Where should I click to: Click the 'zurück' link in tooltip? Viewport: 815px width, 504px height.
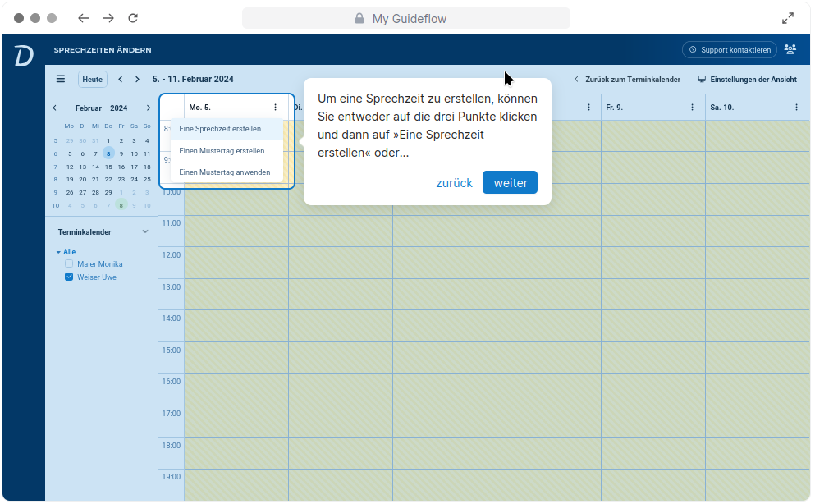click(454, 182)
